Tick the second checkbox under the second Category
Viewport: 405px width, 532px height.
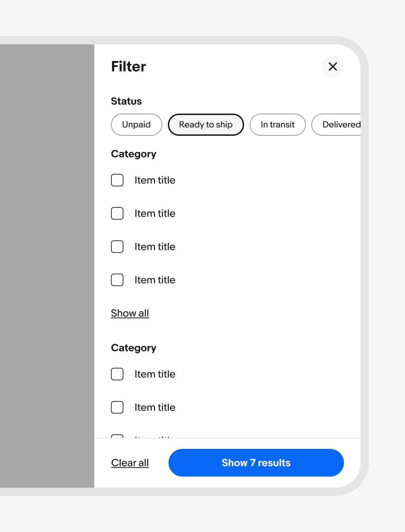(x=117, y=407)
